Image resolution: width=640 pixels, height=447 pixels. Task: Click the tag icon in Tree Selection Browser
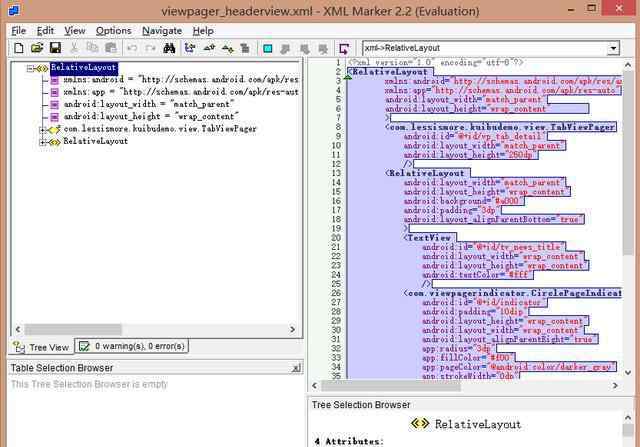coord(420,424)
